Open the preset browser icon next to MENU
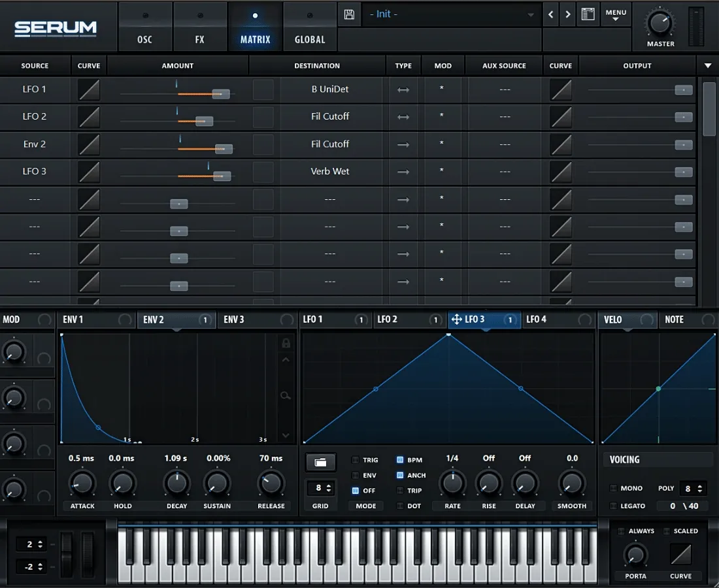The image size is (719, 588). pyautogui.click(x=586, y=14)
